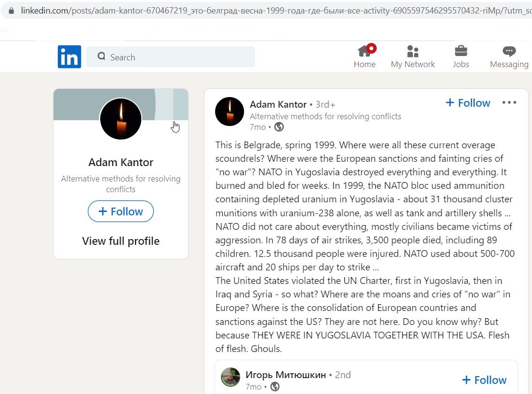Click post author avatar with candle
The image size is (532, 394).
pyautogui.click(x=230, y=112)
